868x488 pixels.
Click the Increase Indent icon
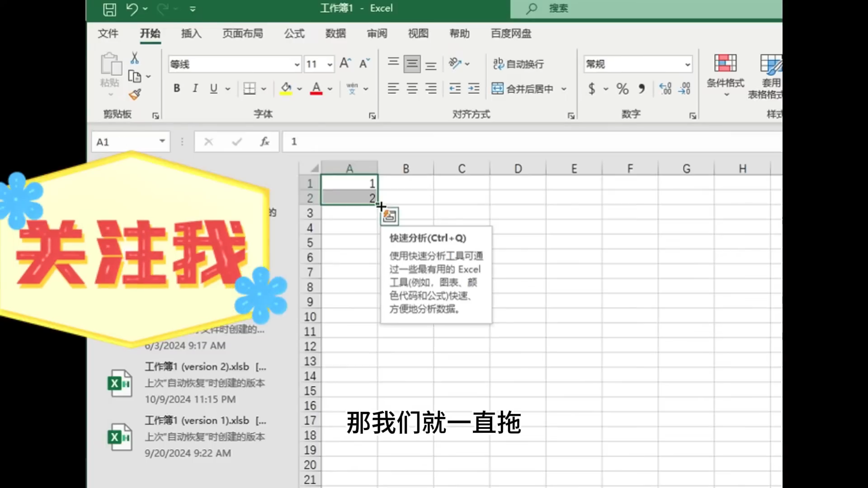474,89
